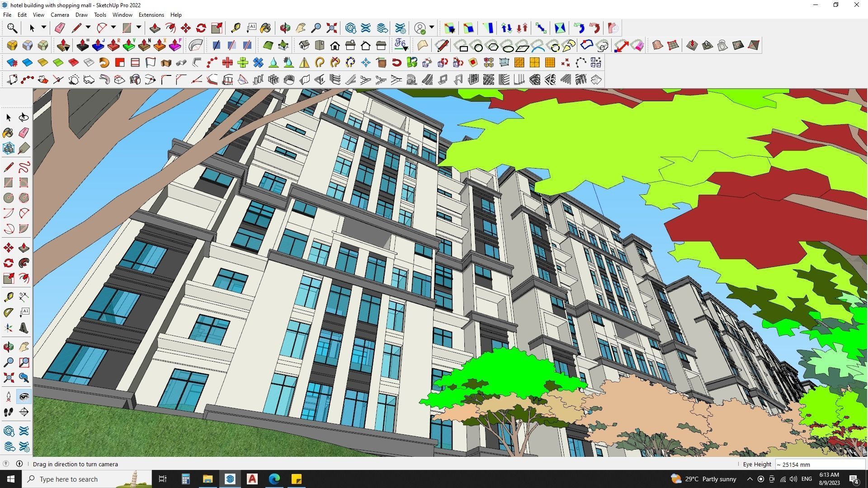Choose the Section Plane tool
The image size is (868, 488).
[24, 412]
